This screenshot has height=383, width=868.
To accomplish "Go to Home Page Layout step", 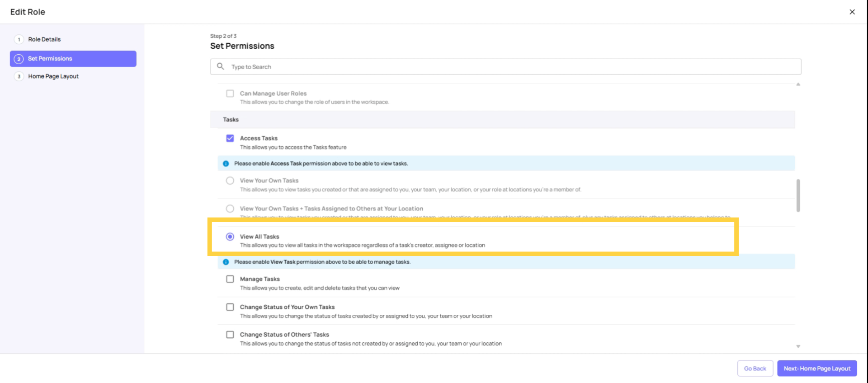I will (x=53, y=76).
